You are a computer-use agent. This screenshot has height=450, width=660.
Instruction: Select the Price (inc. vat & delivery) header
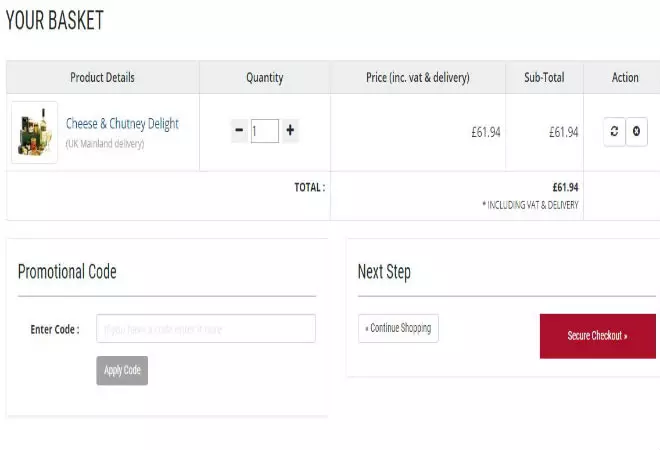[x=417, y=78]
